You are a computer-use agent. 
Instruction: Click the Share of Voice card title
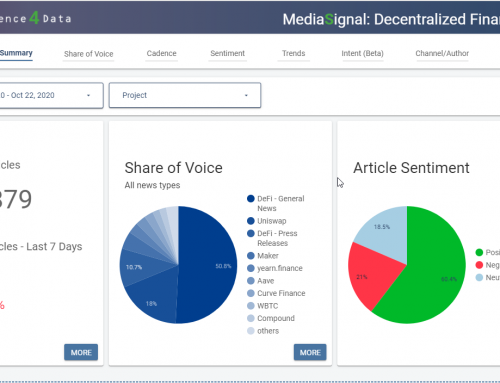pos(173,168)
